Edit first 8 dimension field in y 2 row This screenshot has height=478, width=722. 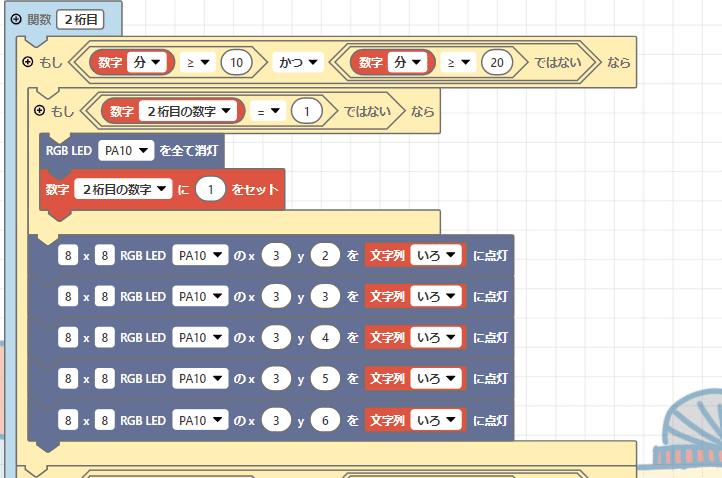(68, 255)
